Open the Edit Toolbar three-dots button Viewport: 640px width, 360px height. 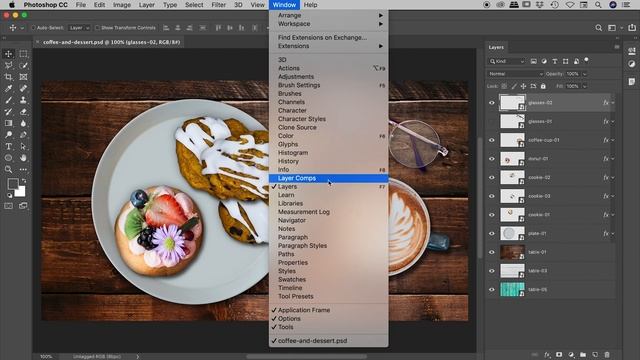23,169
